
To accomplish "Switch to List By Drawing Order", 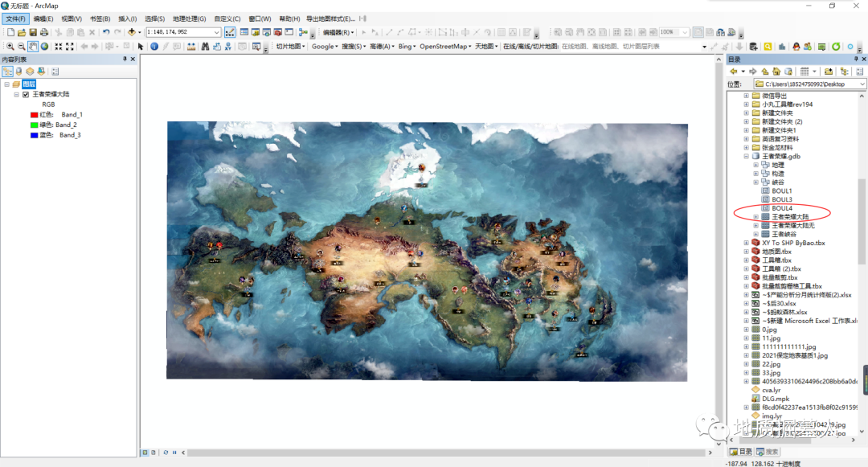I will pos(8,72).
